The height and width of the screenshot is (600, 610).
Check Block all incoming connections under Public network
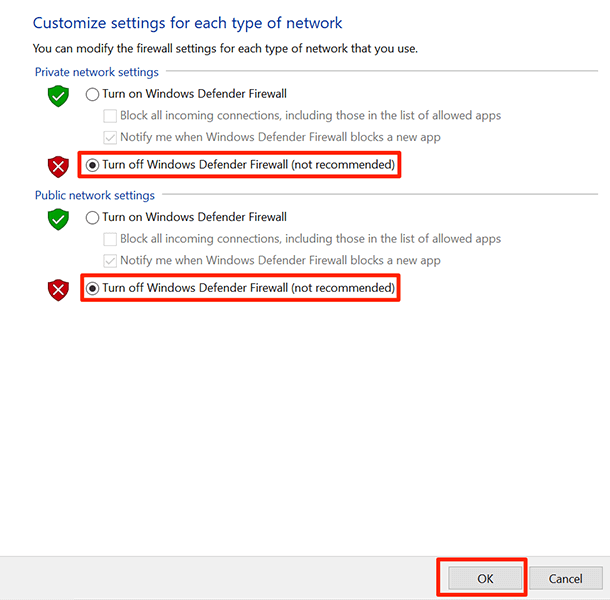[110, 239]
